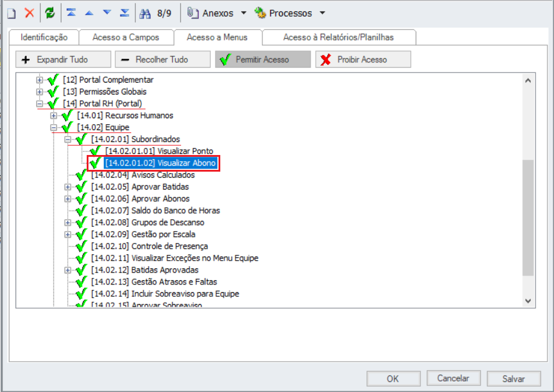Click the Processos gear icon

[260, 13]
